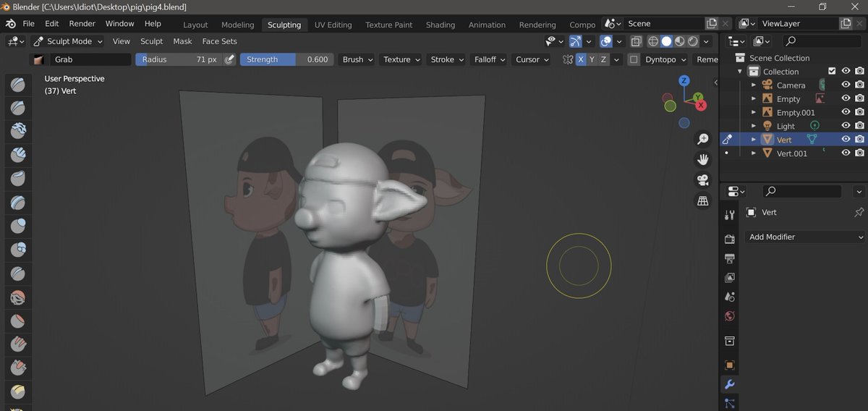
Task: Open the Edit menu
Action: click(x=52, y=23)
